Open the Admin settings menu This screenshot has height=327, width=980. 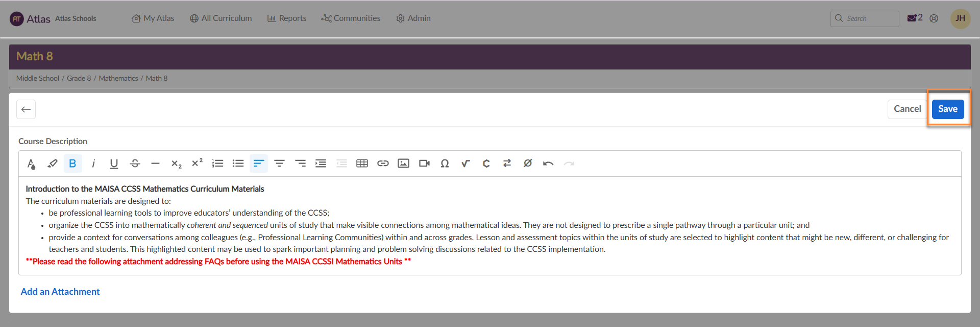[413, 18]
